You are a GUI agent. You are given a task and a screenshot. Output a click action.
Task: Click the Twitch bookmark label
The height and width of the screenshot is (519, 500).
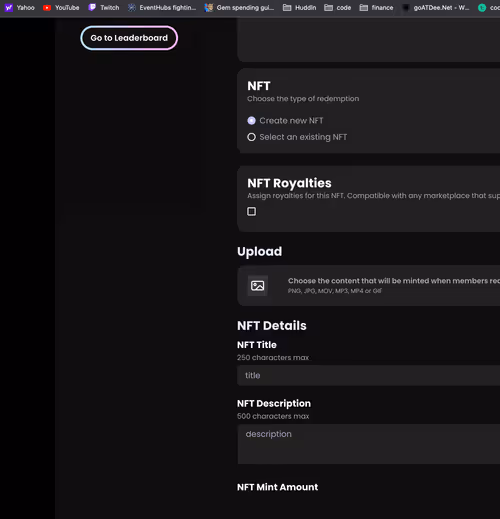[110, 8]
